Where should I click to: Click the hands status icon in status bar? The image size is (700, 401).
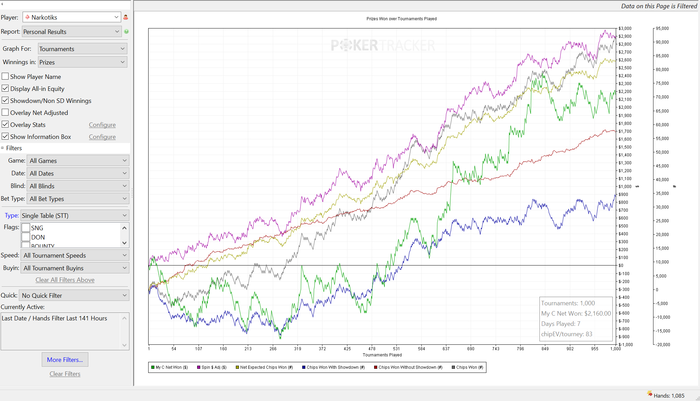[x=650, y=394]
